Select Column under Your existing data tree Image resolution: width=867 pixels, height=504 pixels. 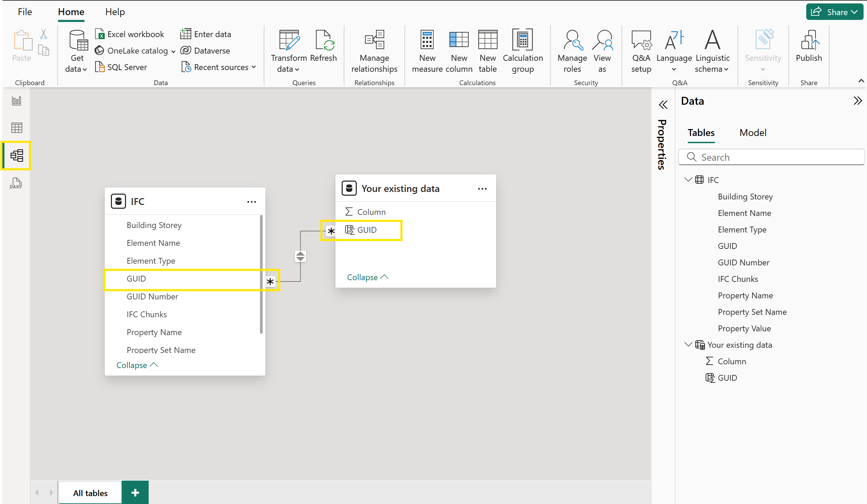tap(731, 361)
